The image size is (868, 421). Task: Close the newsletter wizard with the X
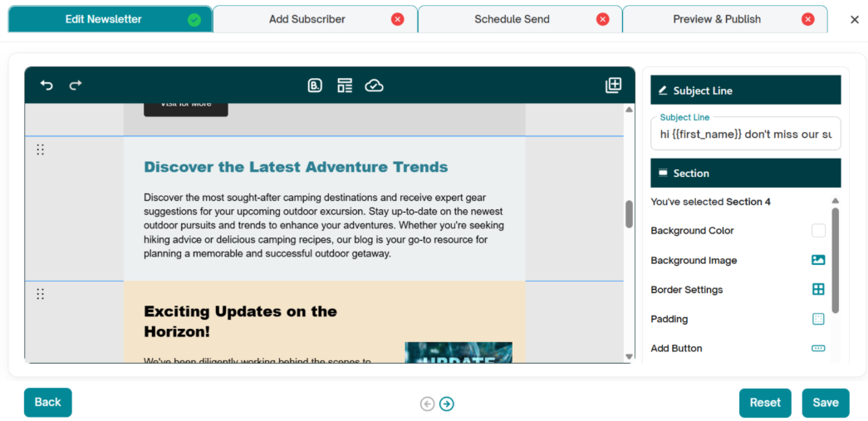click(x=855, y=20)
